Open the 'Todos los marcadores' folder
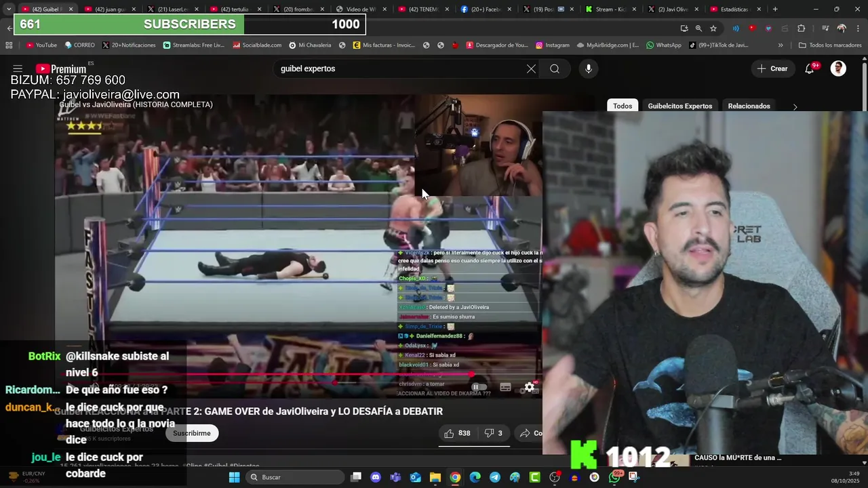 pyautogui.click(x=830, y=45)
